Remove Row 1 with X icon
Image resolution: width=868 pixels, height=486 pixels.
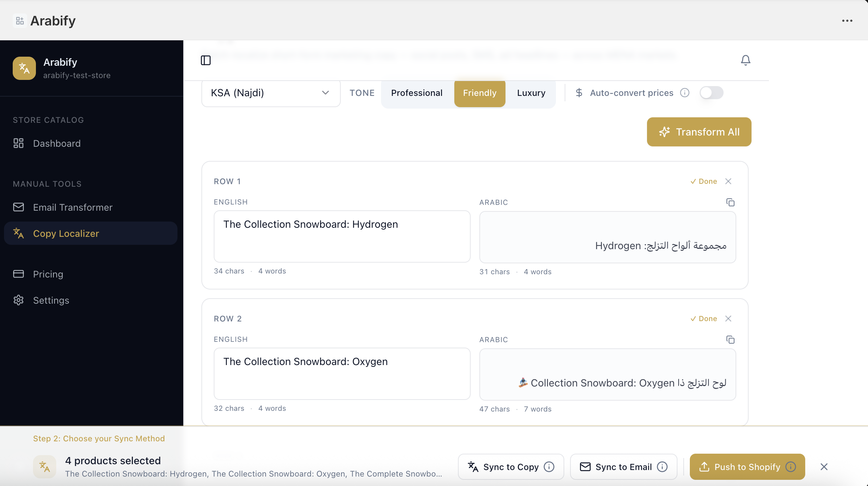point(728,181)
